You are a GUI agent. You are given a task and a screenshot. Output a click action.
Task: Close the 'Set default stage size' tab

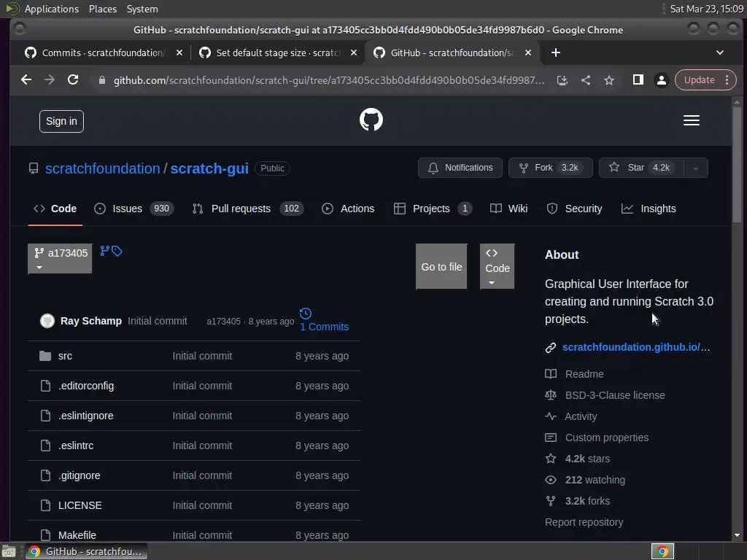coord(354,52)
